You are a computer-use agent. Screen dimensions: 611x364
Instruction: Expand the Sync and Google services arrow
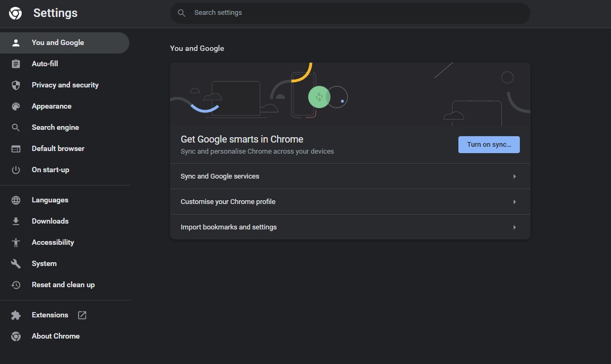click(x=515, y=176)
